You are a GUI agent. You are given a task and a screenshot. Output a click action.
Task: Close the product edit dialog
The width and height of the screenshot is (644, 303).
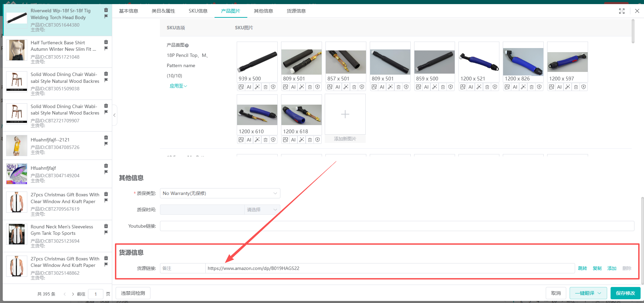coord(637,11)
